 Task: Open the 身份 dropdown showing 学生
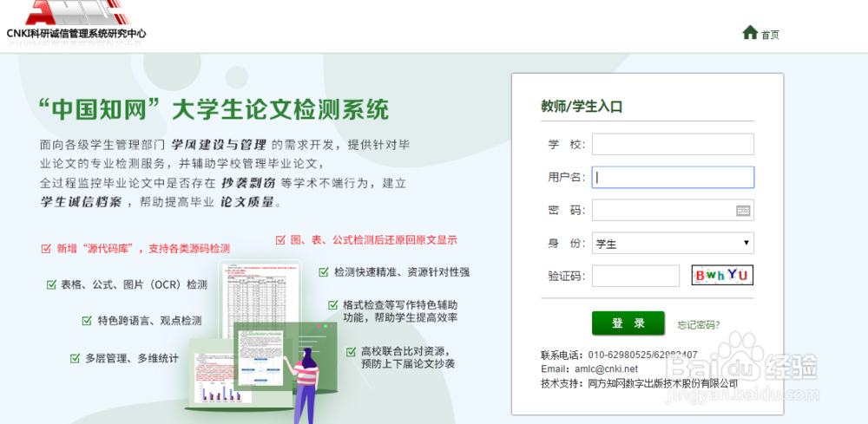[673, 244]
